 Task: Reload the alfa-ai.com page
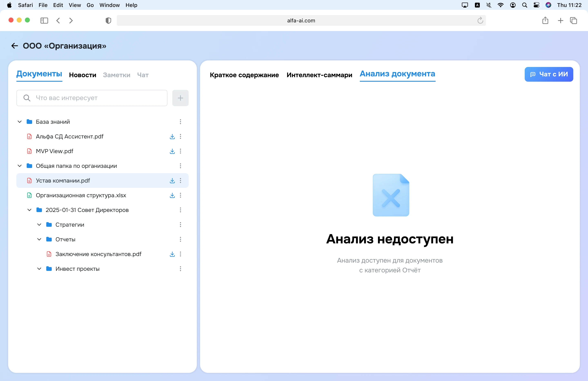coord(480,20)
